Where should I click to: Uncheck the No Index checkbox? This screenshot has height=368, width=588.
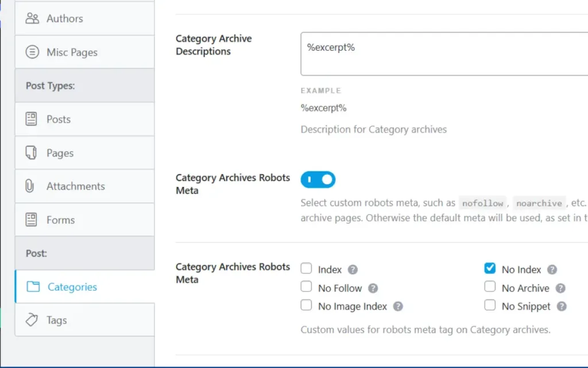tap(490, 268)
